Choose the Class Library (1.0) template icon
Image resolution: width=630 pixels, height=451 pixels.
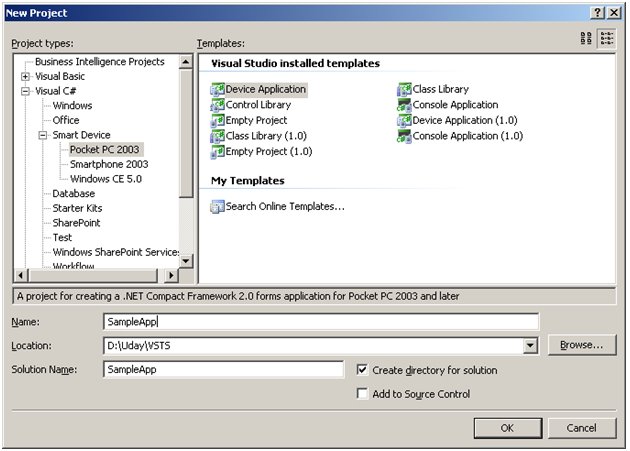(217, 136)
